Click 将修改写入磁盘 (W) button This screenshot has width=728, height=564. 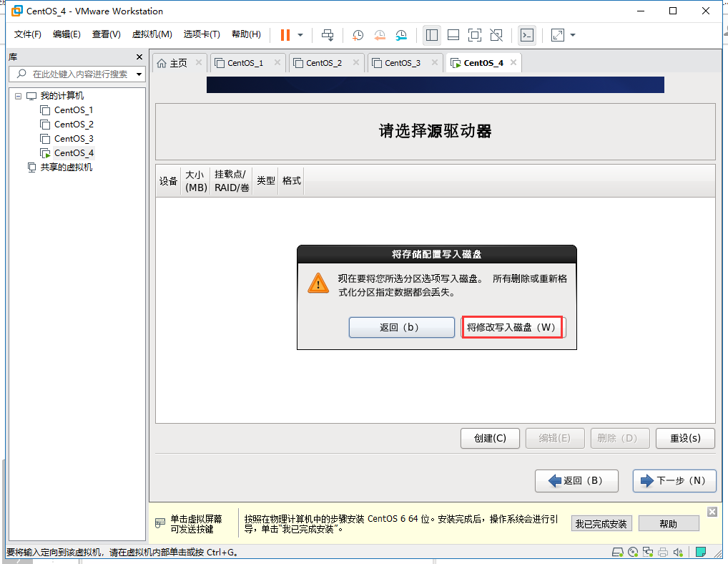tap(511, 327)
